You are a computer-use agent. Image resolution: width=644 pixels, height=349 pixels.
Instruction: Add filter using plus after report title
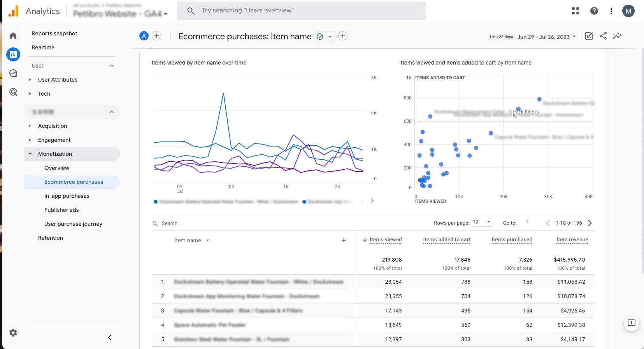click(343, 36)
